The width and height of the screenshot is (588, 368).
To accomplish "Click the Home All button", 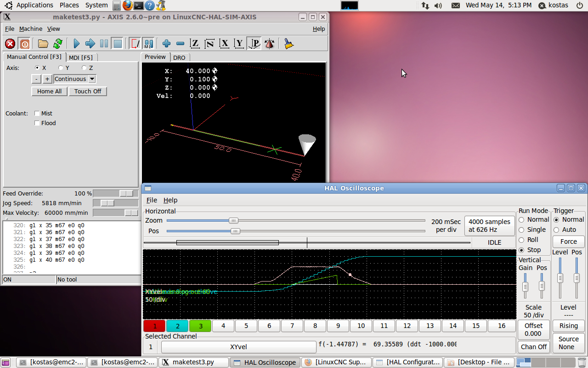I will (x=49, y=91).
